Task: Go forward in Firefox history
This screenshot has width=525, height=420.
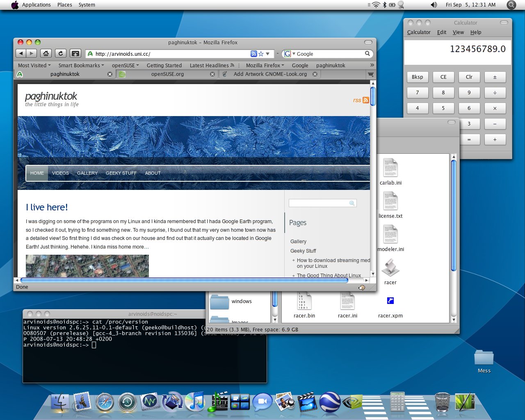Action: (x=32, y=53)
